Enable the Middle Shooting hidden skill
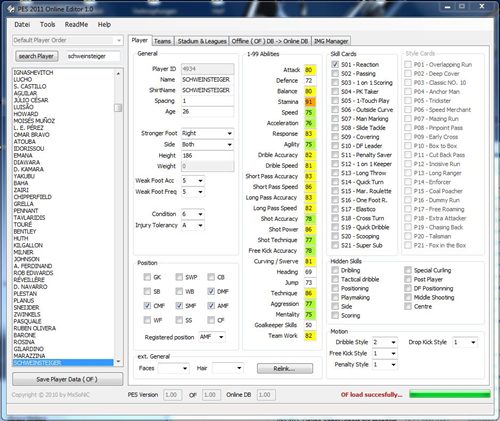The image size is (500, 421). point(408,297)
